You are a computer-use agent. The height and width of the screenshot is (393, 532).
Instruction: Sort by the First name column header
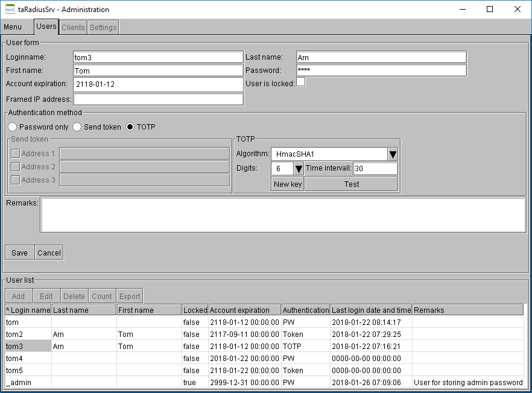tap(149, 310)
